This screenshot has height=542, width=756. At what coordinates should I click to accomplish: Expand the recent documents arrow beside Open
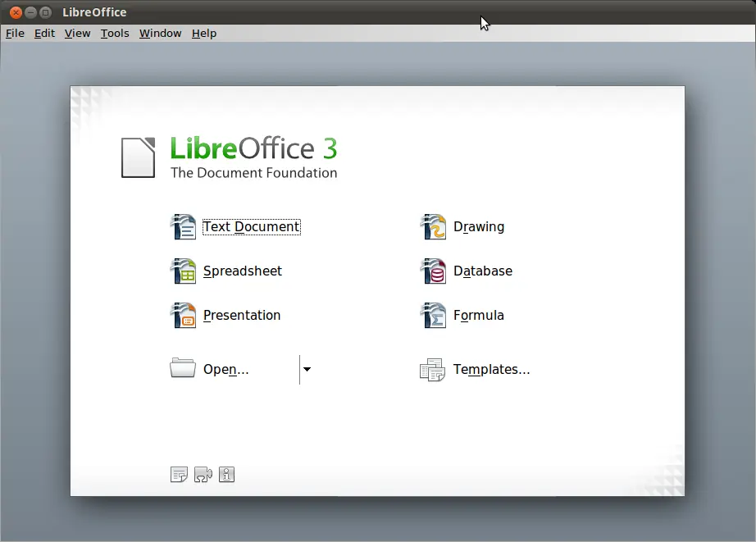(x=307, y=370)
